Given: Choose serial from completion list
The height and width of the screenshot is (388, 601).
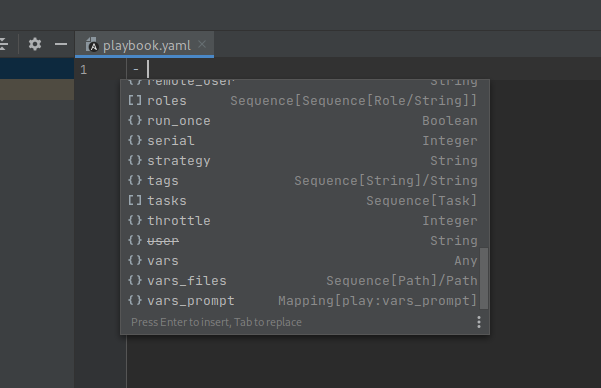Looking at the screenshot, I should 305,141.
